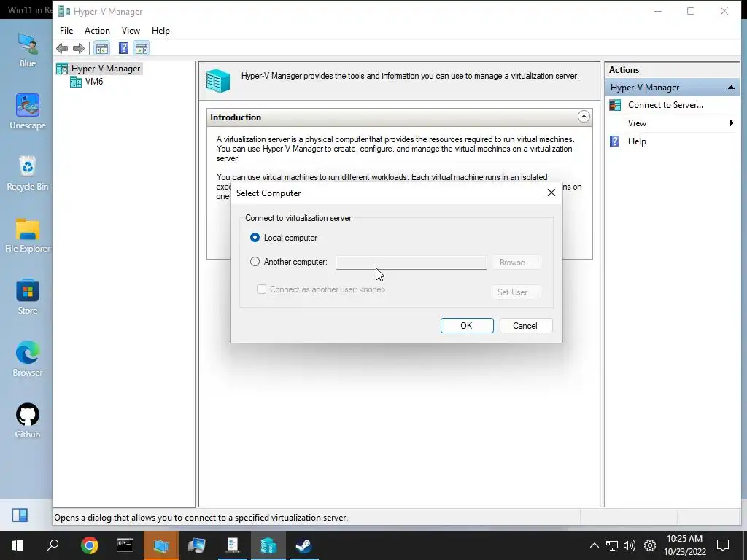The height and width of the screenshot is (560, 747).
Task: Click the Windows Start button
Action: point(18,545)
